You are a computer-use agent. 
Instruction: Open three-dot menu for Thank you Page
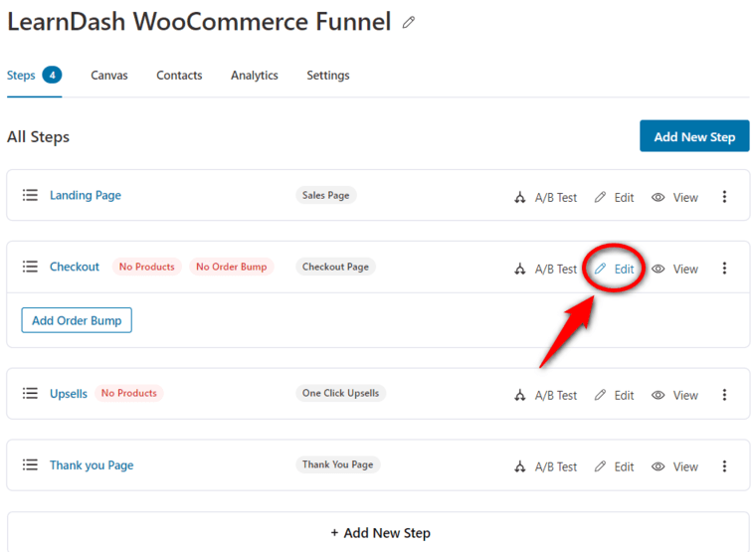pos(724,466)
